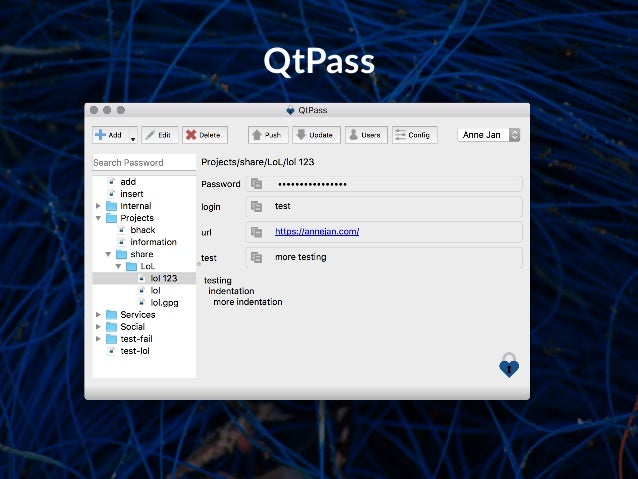Select the add password entry
This screenshot has height=479, width=638.
pyautogui.click(x=128, y=182)
